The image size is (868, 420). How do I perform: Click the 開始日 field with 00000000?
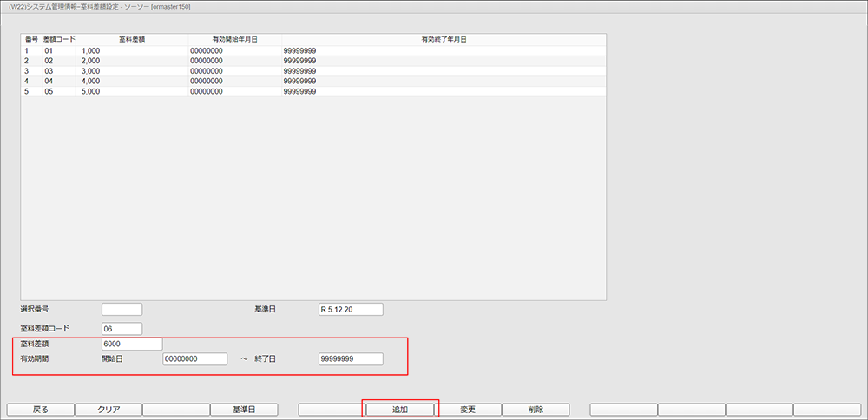pos(194,359)
